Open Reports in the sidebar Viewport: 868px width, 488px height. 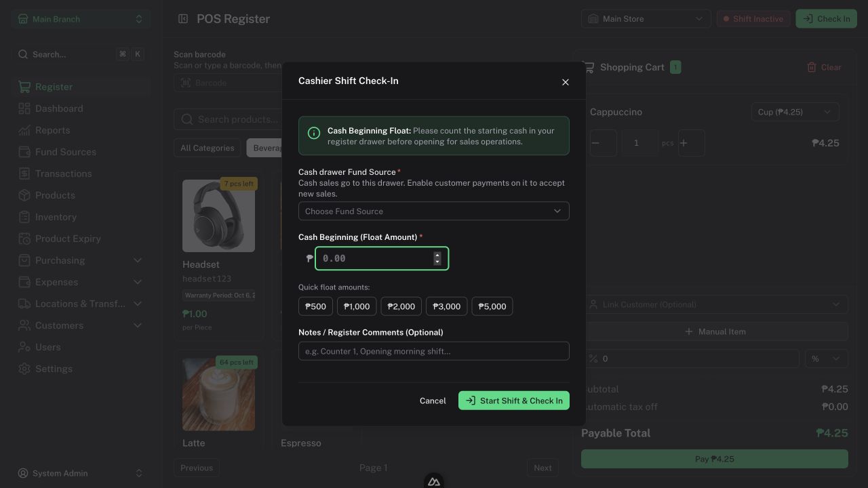[81, 130]
